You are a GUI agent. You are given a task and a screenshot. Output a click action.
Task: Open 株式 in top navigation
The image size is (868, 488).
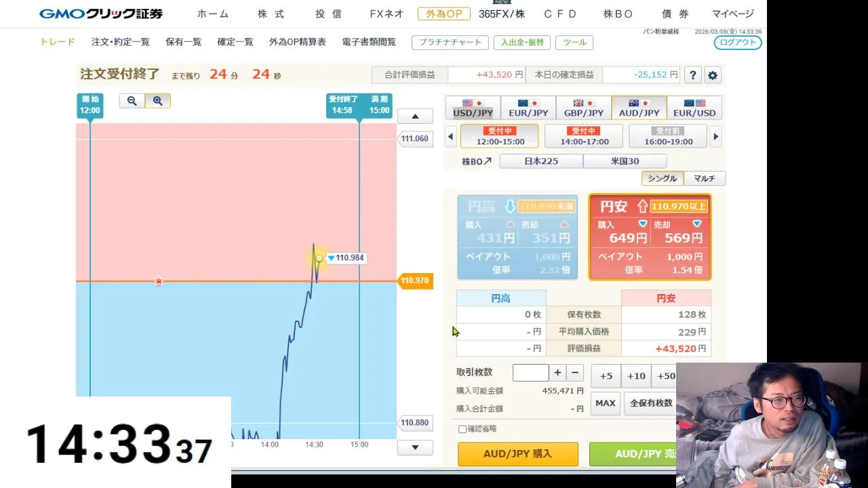271,14
